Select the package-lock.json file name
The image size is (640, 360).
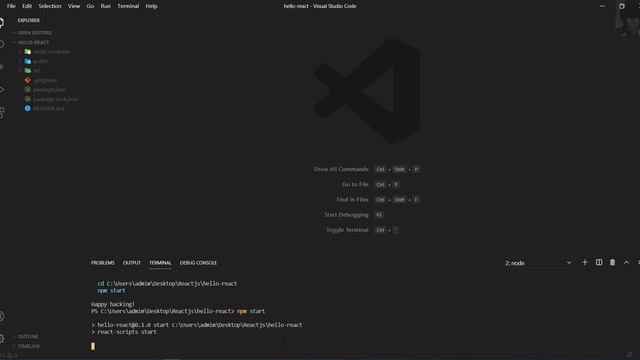point(56,99)
